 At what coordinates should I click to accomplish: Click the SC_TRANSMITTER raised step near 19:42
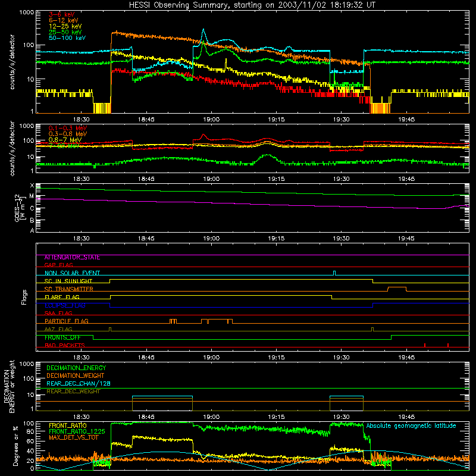pos(397,287)
